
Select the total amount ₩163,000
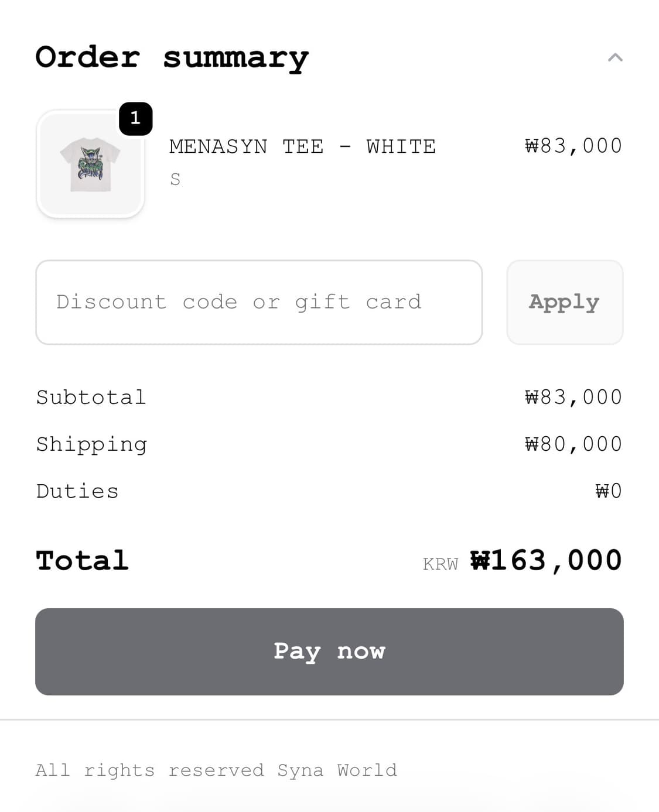tap(546, 560)
